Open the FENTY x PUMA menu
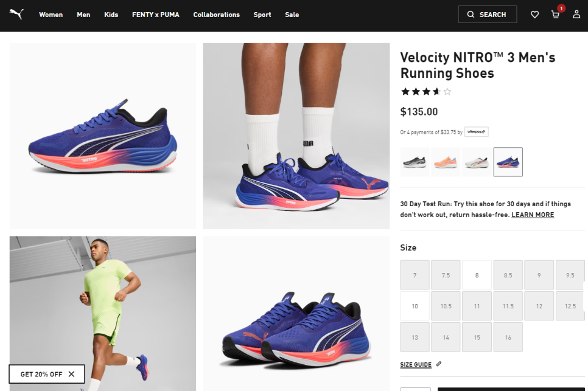The height and width of the screenshot is (391, 588). (x=156, y=15)
